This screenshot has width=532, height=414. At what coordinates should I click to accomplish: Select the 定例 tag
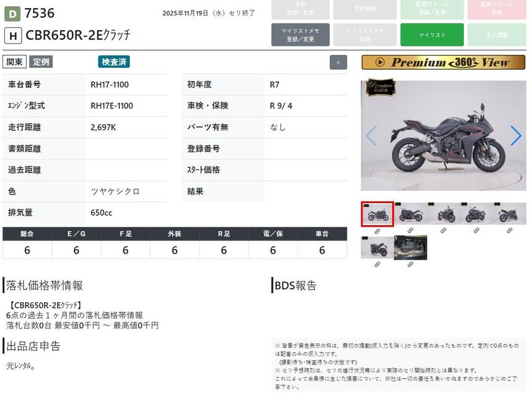(x=41, y=62)
